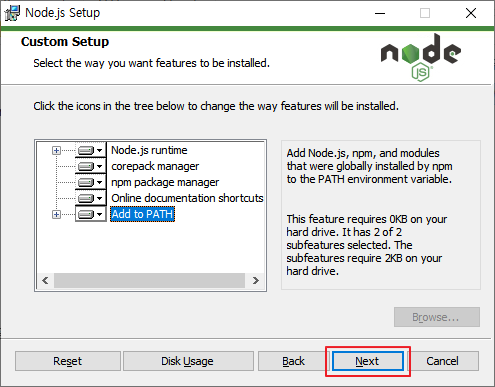Click the feature tree left scroll arrow

[x=45, y=281]
